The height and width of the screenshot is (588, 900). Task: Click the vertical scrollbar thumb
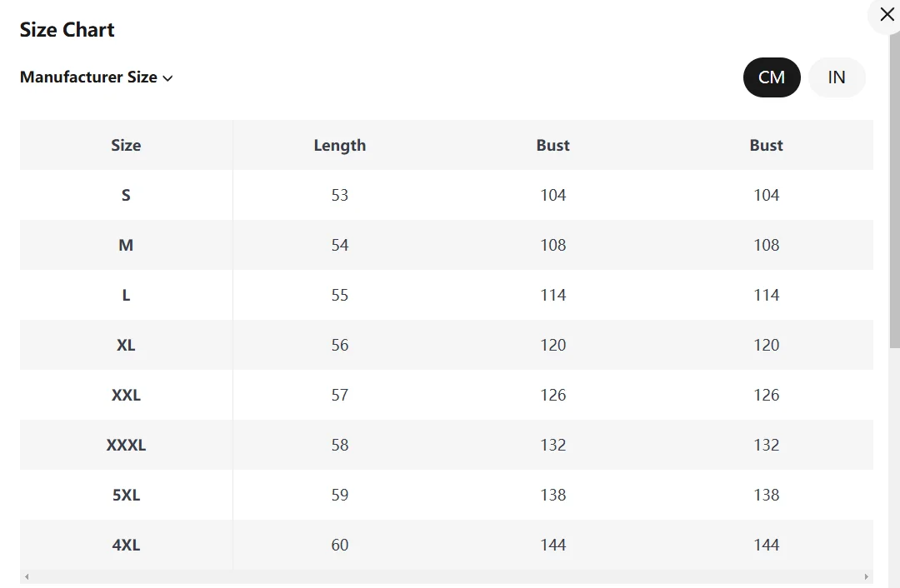pos(895,191)
